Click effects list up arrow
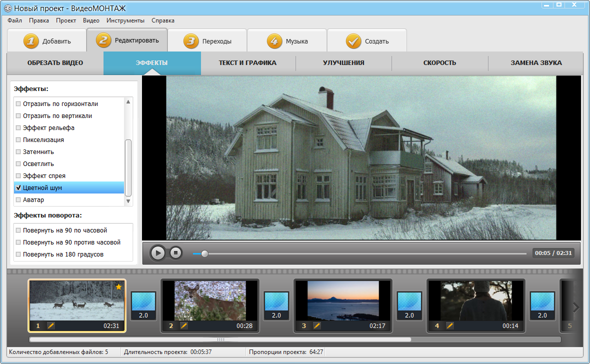590x364 pixels. pos(128,101)
